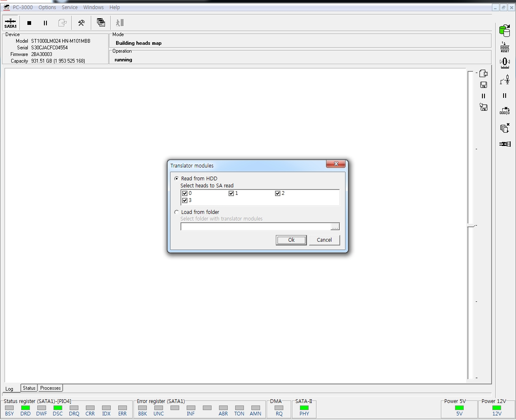Uncheck head 0 checkbox
The image size is (516, 420).
tap(185, 193)
